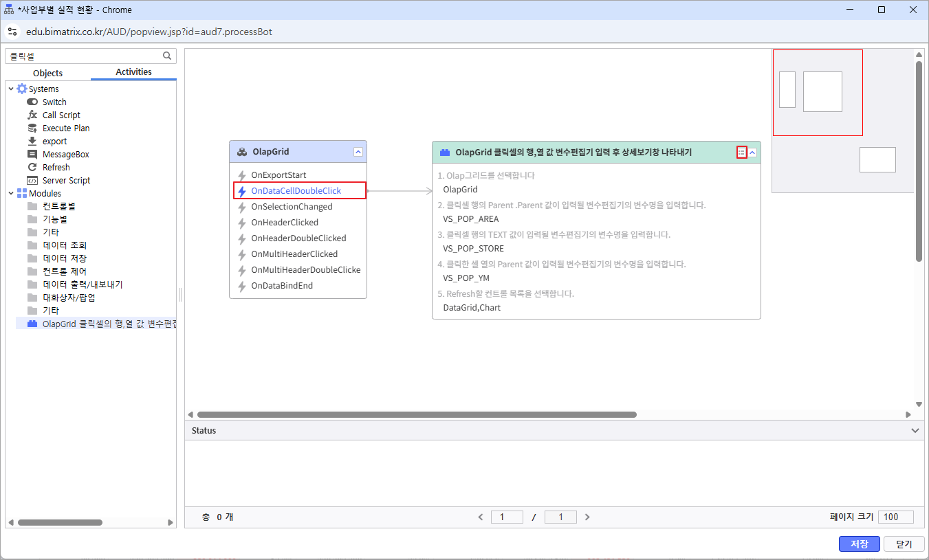Click the VS_POP_STORE parameter value
929x560 pixels.
click(473, 249)
